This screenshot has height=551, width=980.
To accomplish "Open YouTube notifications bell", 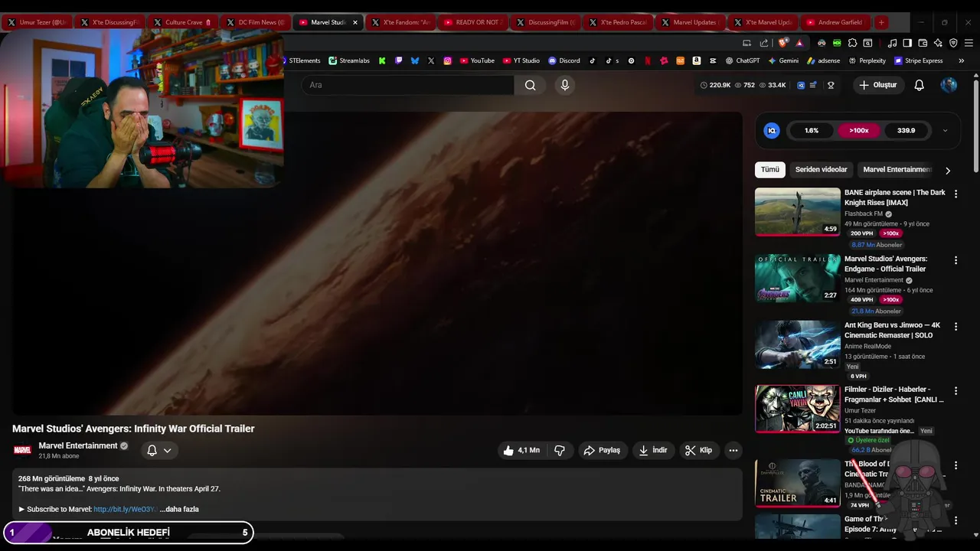I will (x=920, y=85).
